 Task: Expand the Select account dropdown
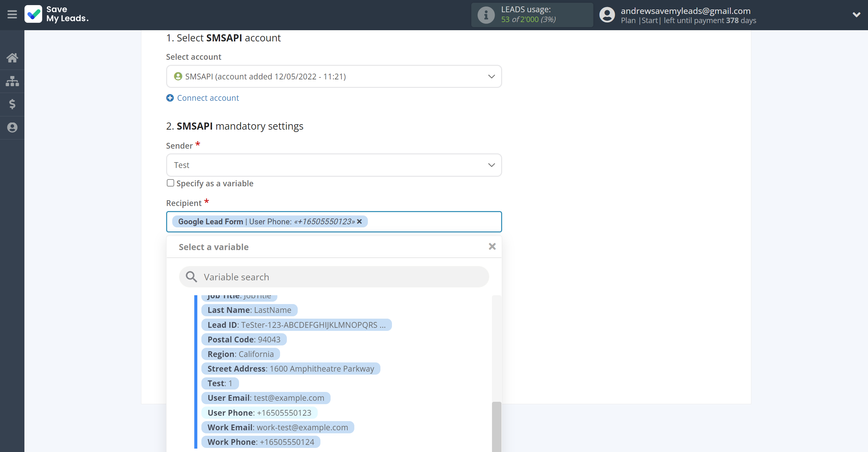tap(334, 77)
